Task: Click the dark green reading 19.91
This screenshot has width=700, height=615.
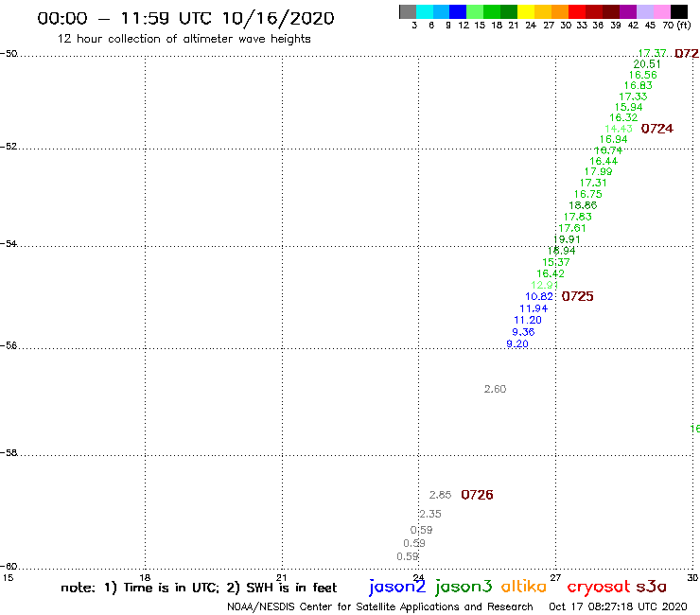Action: 567,239
